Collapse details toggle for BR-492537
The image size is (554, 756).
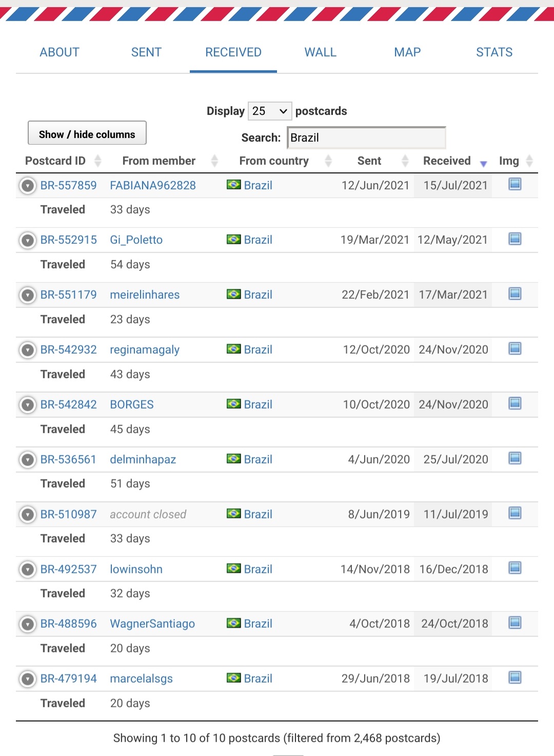click(x=28, y=569)
